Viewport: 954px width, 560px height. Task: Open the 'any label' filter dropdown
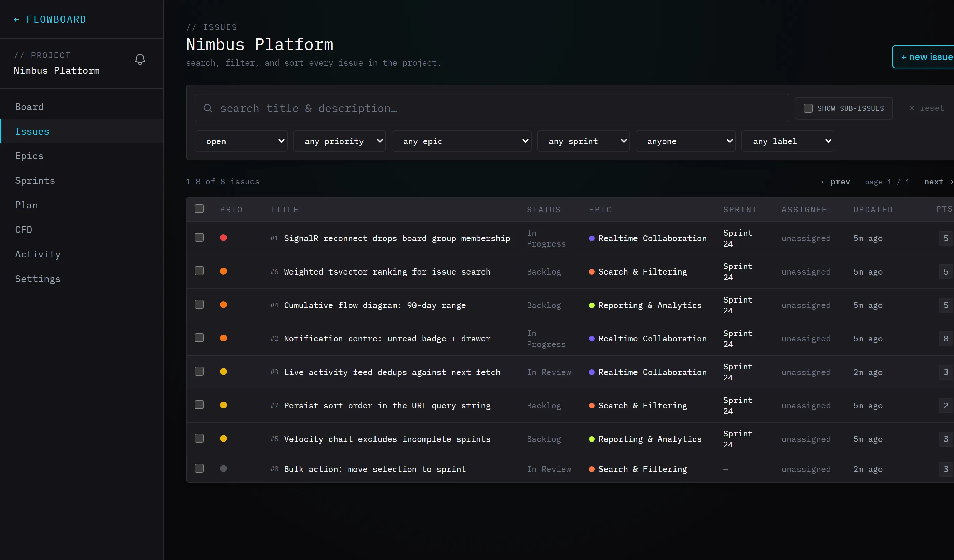788,141
